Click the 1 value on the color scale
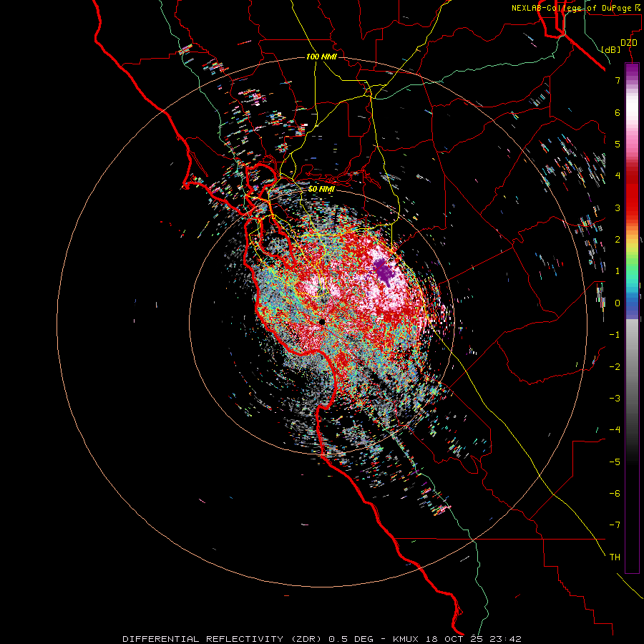This screenshot has height=644, width=644. tap(618, 271)
